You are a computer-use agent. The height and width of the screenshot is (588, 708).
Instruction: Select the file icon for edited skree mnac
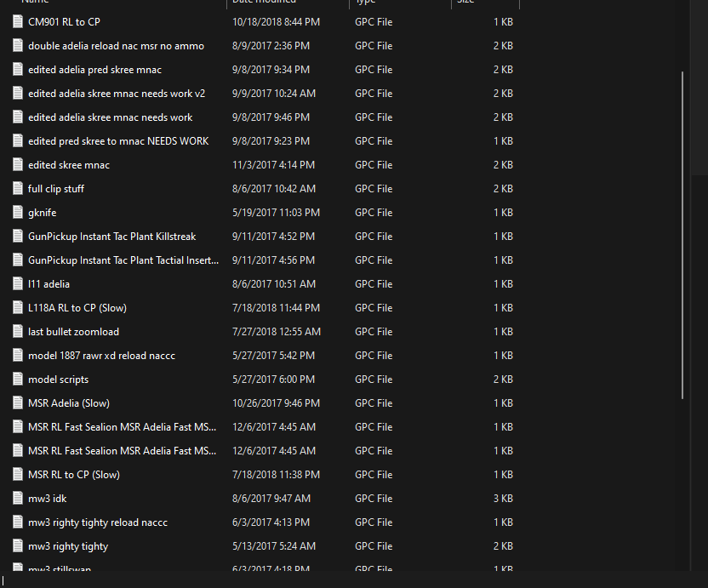(18, 165)
